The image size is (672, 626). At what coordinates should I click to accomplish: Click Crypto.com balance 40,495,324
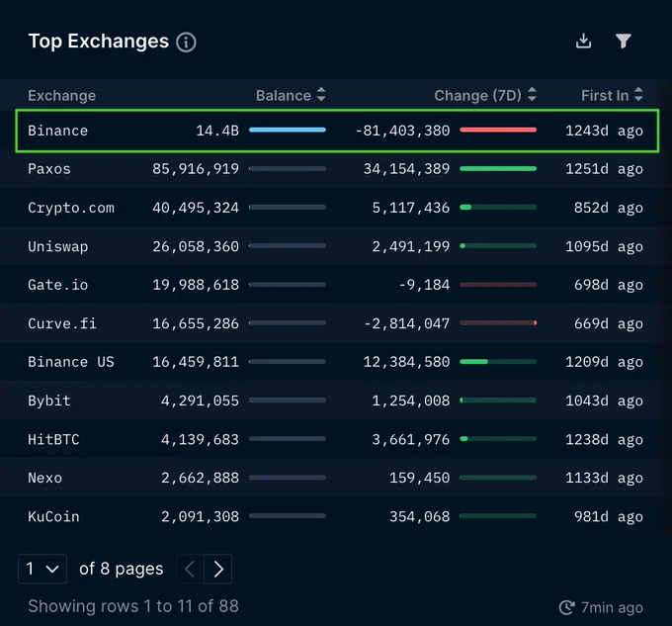coord(196,208)
